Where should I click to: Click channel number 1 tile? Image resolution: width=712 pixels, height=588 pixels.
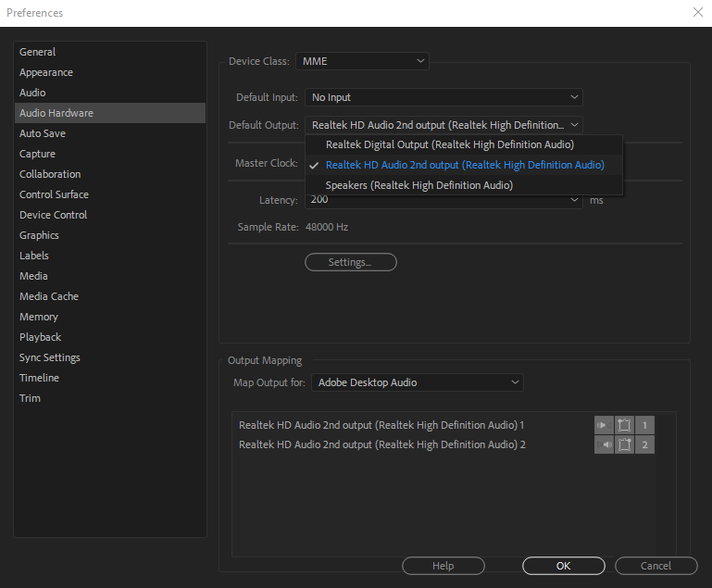pyautogui.click(x=644, y=425)
